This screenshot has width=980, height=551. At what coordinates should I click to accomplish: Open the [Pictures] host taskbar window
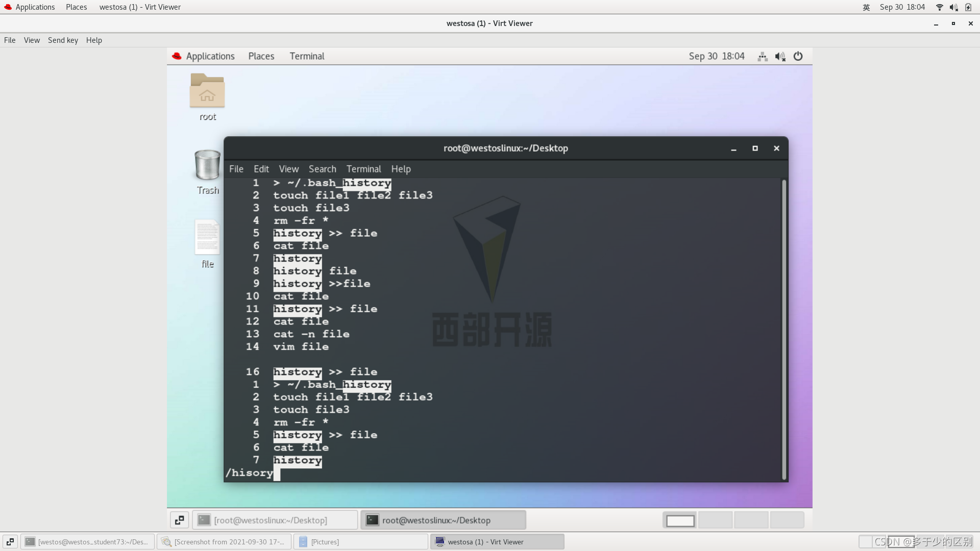[362, 542]
